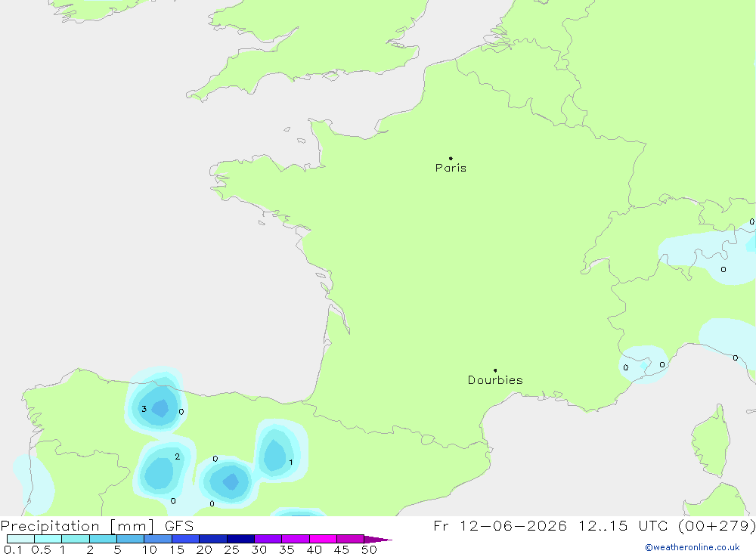The width and height of the screenshot is (756, 554).
Task: Click the legend scale label '50'
Action: [x=370, y=549]
